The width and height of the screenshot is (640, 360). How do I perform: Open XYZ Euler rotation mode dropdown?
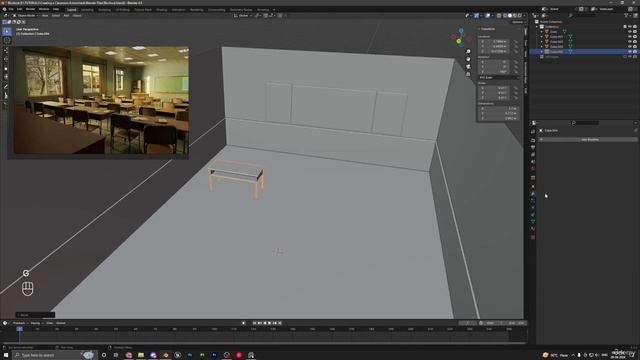pos(498,78)
